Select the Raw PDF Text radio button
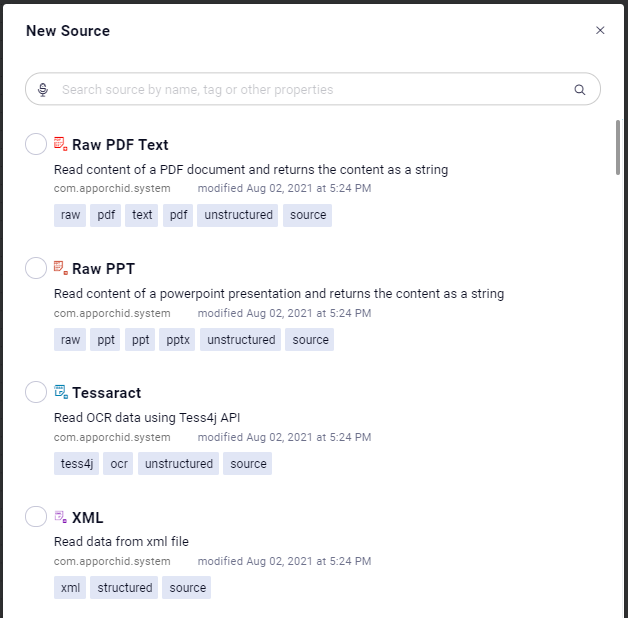The image size is (628, 618). (x=36, y=144)
